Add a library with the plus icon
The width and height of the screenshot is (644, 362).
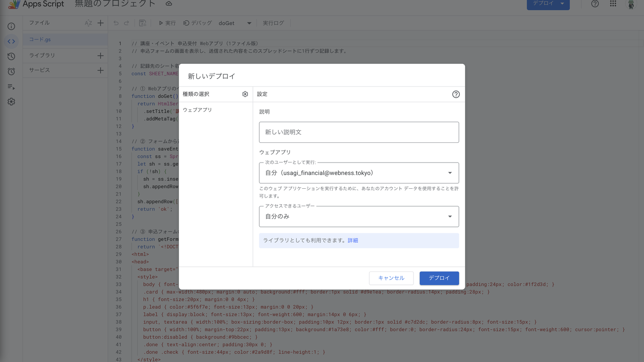(x=100, y=55)
